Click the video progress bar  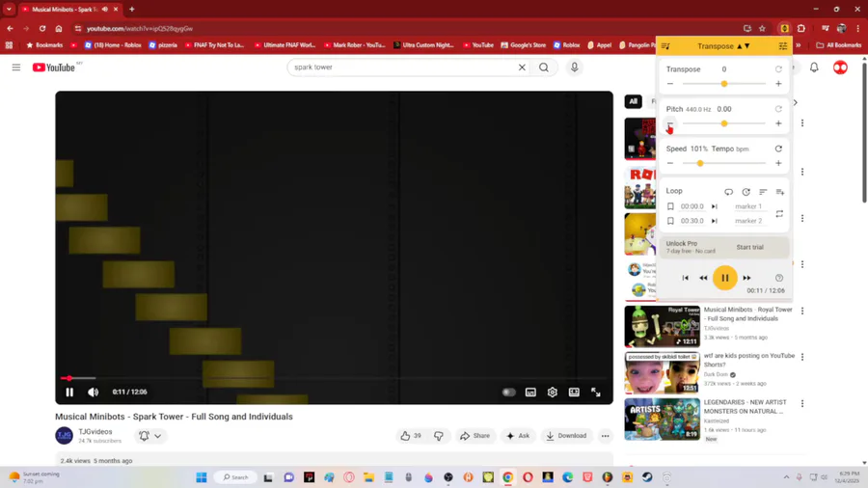coord(334,378)
